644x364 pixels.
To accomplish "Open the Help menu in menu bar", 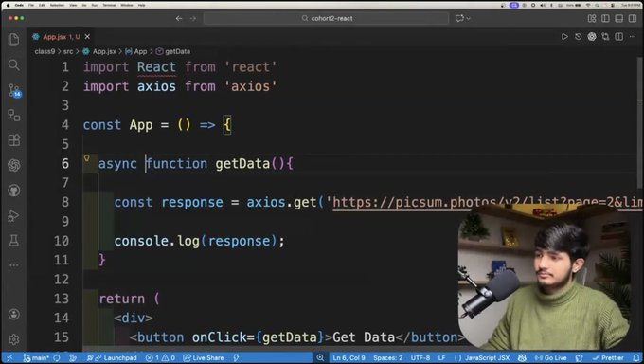I will [142, 5].
